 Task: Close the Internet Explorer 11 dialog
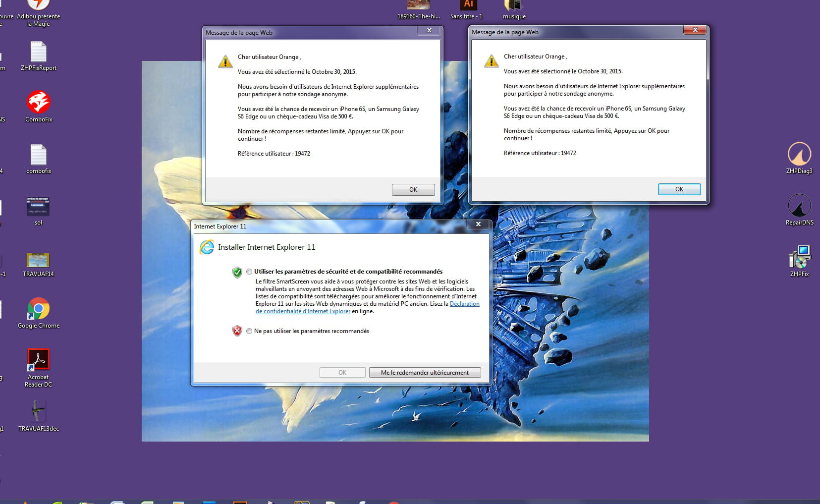click(478, 224)
